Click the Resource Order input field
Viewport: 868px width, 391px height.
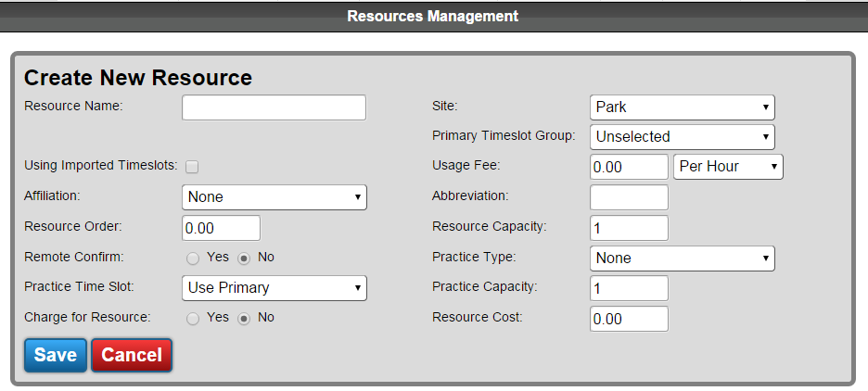tap(221, 228)
